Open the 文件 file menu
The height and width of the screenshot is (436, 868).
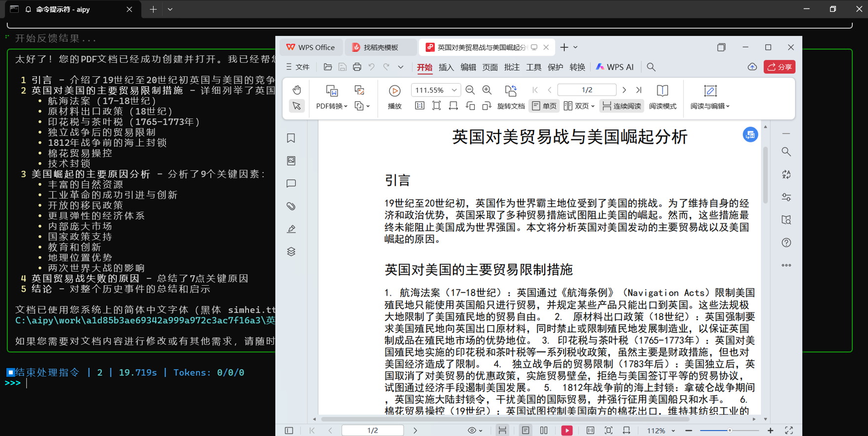pyautogui.click(x=298, y=67)
